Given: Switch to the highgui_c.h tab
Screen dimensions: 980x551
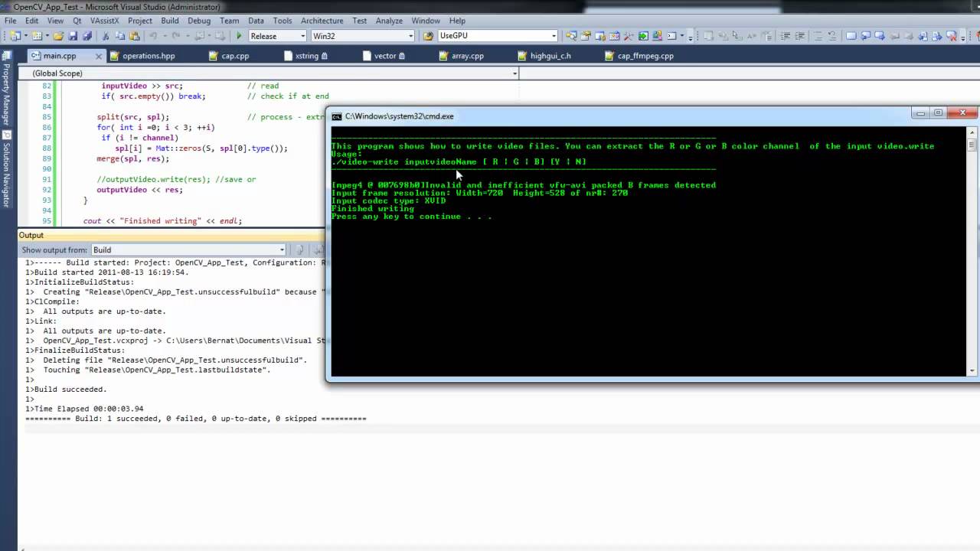Looking at the screenshot, I should point(550,56).
